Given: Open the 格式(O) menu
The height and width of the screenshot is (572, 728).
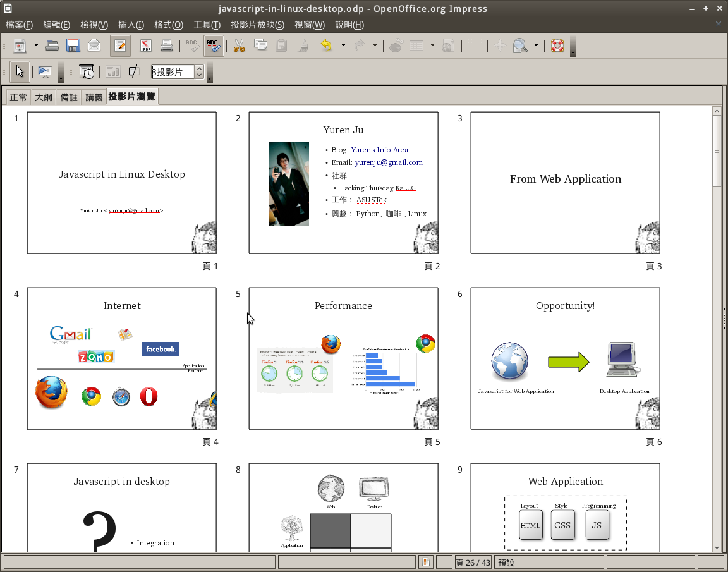Looking at the screenshot, I should pos(169,25).
